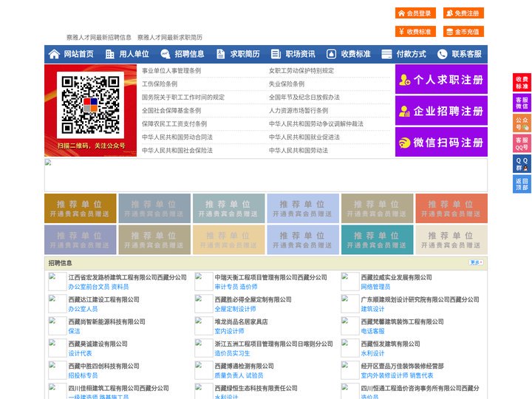Click the purple 客服微信 side widget
532x399 pixels.
coord(522,103)
